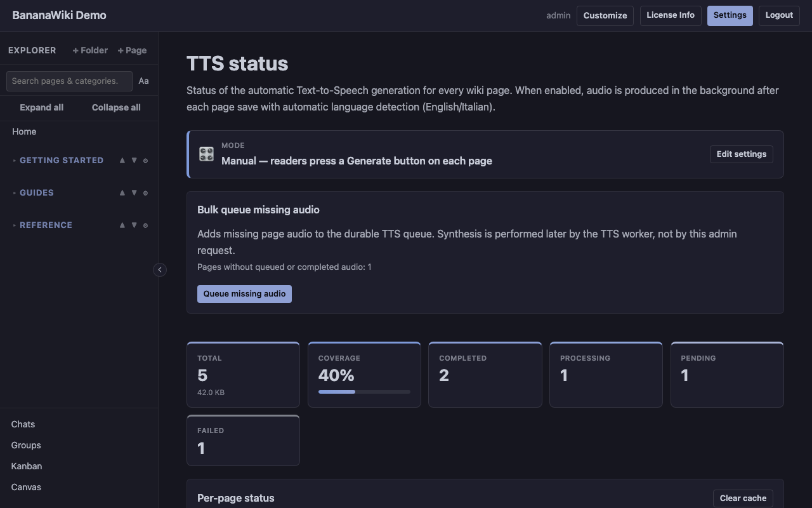Click the BananaWiki Demo site title
Viewport: 812px width, 508px height.
point(59,15)
